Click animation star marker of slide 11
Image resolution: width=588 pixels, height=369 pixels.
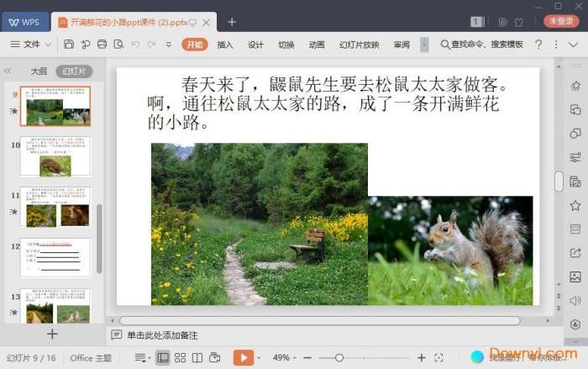(13, 212)
